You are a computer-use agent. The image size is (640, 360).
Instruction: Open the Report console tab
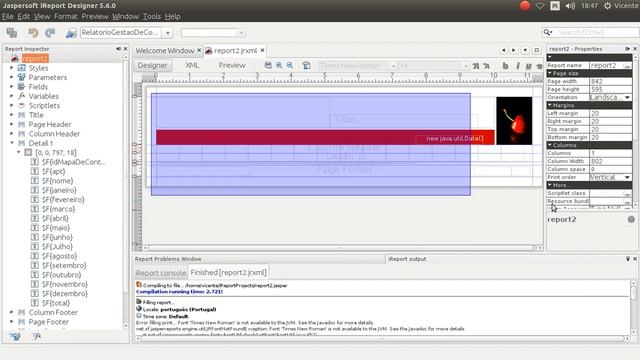pyautogui.click(x=161, y=273)
